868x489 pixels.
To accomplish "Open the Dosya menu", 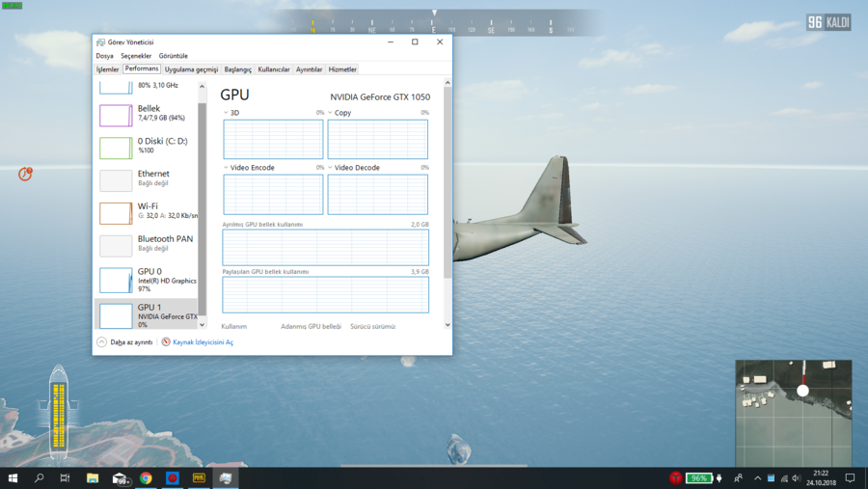I will click(104, 56).
